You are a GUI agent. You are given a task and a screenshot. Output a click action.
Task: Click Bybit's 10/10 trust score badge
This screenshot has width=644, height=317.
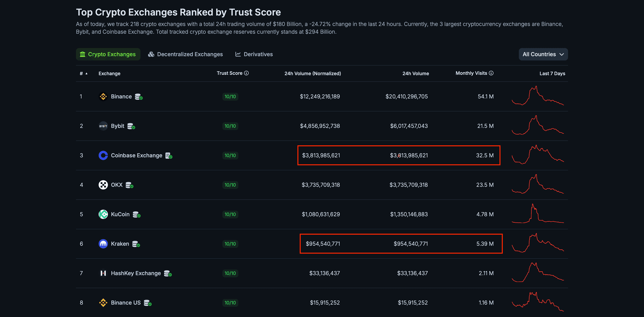coord(230,126)
